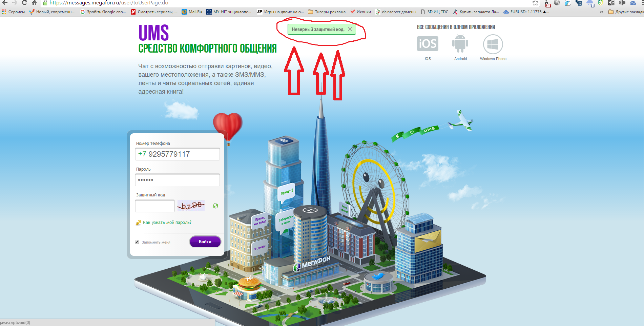Viewport: 644px width, 326px height.
Task: Click the Защитный код input field
Action: pos(155,206)
